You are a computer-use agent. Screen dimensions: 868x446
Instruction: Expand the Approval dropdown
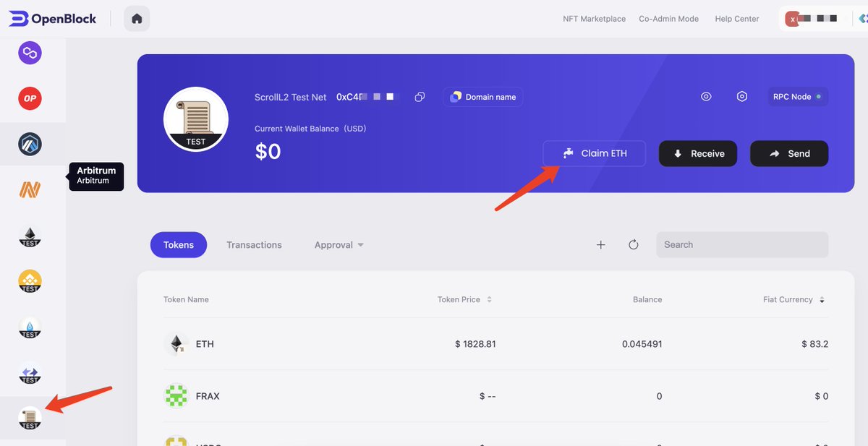pyautogui.click(x=339, y=245)
